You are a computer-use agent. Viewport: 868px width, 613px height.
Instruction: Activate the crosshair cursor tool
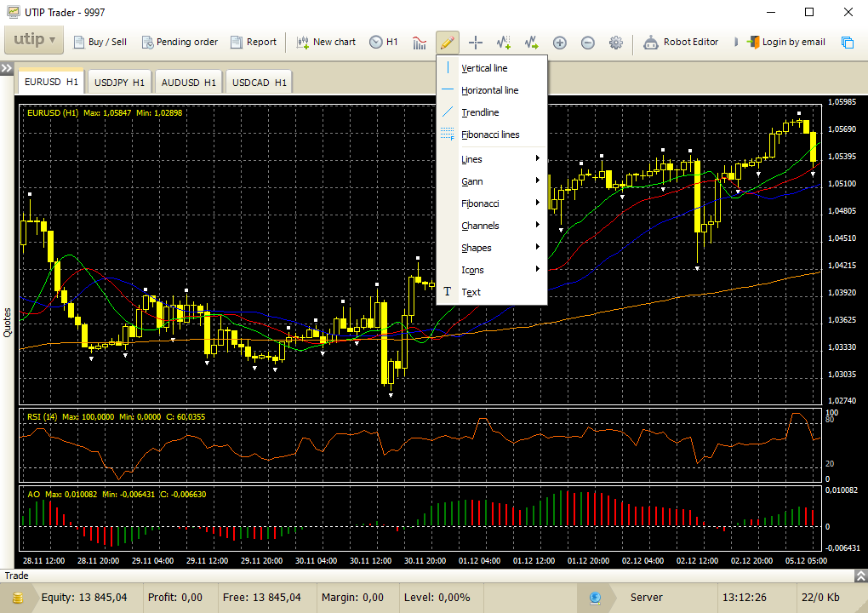[x=476, y=42]
